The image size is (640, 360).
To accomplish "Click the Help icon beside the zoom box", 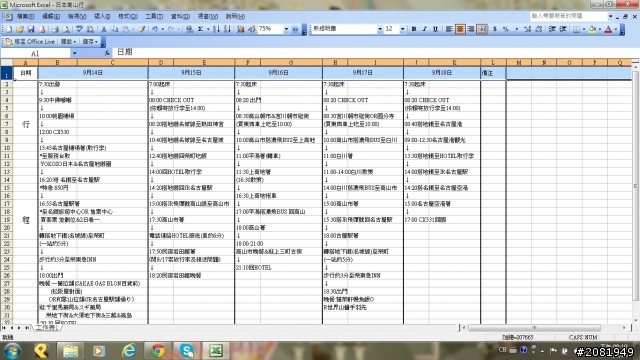I will pyautogui.click(x=296, y=29).
